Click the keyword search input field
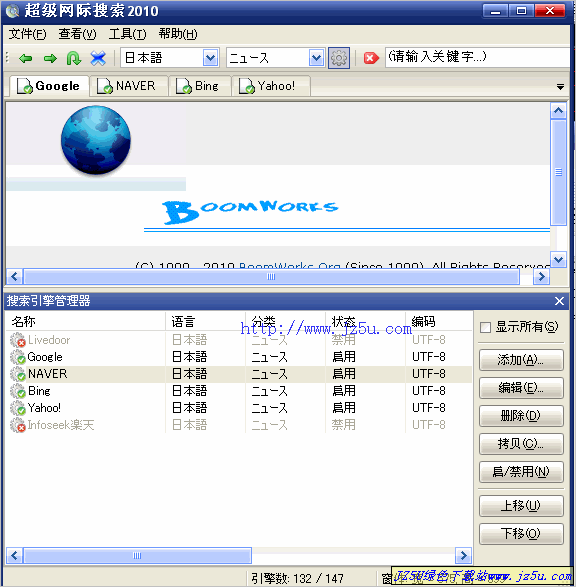The image size is (576, 587). (x=477, y=57)
